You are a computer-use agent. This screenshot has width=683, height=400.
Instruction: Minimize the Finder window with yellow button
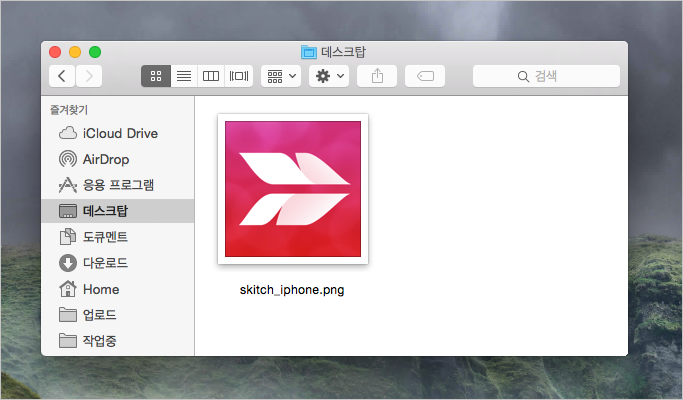coord(75,52)
